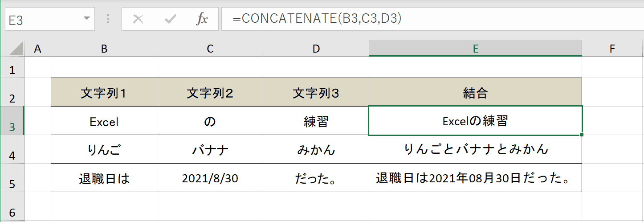
Task: Click the Insert Function fx icon
Action: click(202, 19)
